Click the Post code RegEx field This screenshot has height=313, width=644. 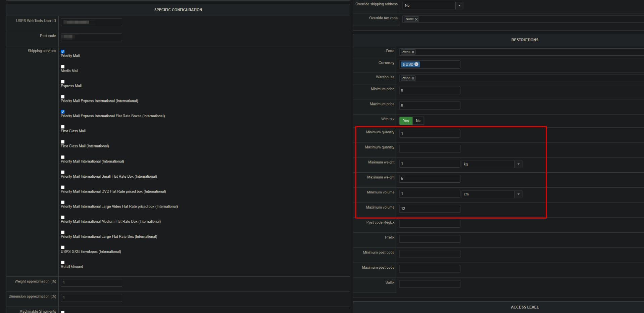coord(430,224)
